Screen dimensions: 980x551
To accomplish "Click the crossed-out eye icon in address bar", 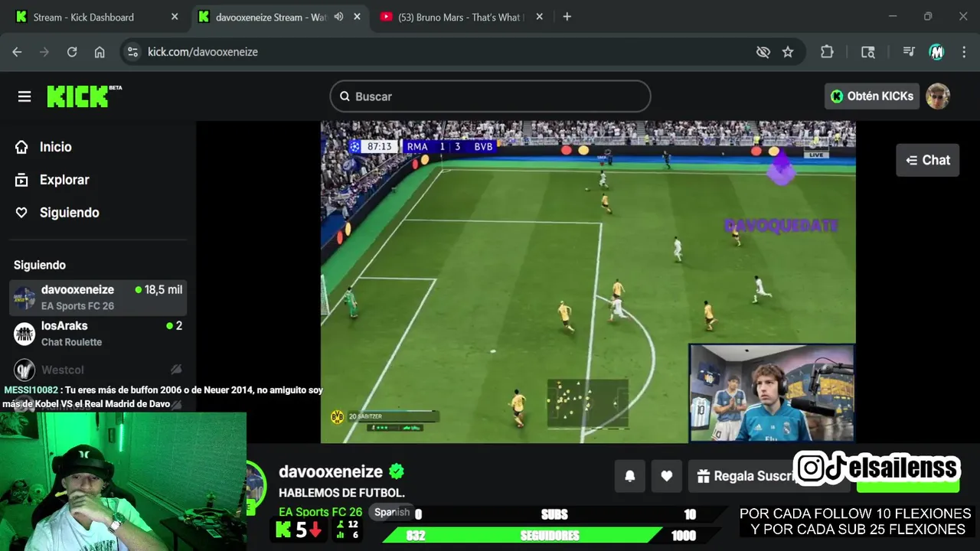I will pyautogui.click(x=763, y=52).
